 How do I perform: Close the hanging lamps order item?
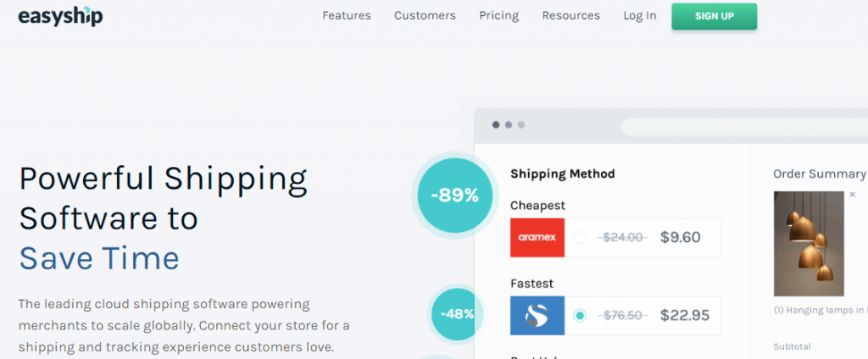(x=852, y=195)
